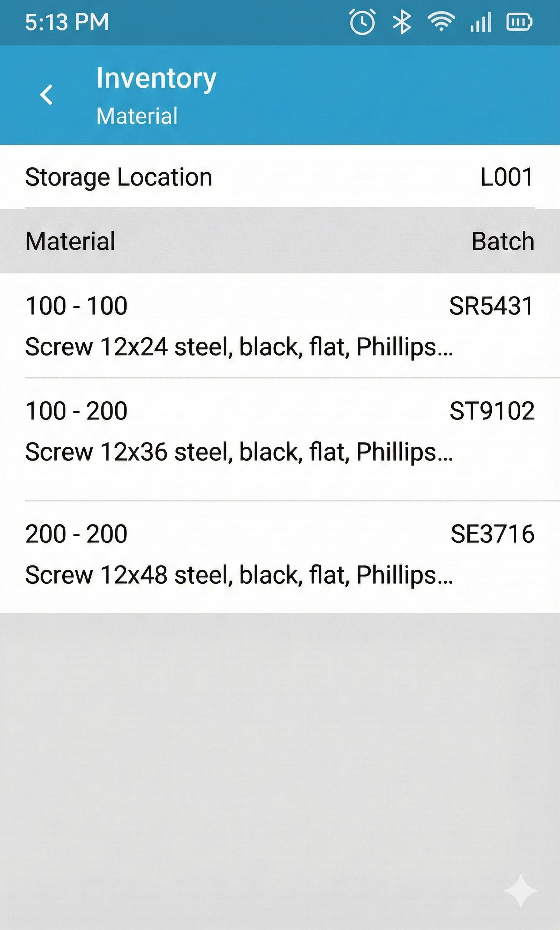The height and width of the screenshot is (930, 560).
Task: Tap the Bluetooth status icon
Action: click(402, 22)
